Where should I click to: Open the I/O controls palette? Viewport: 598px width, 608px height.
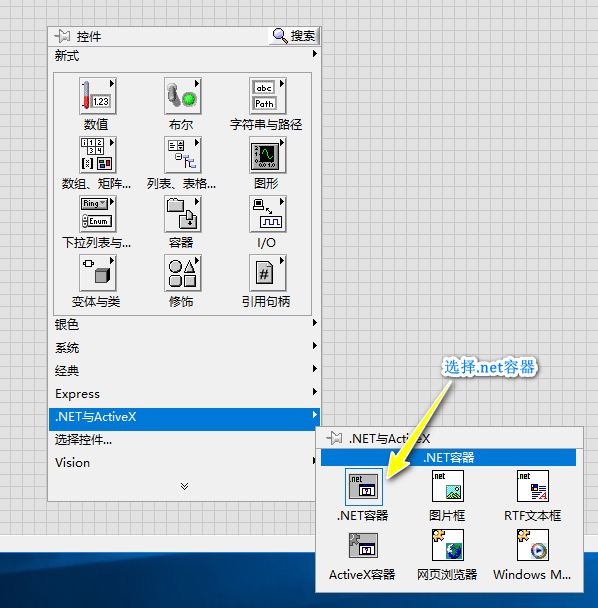pos(268,214)
